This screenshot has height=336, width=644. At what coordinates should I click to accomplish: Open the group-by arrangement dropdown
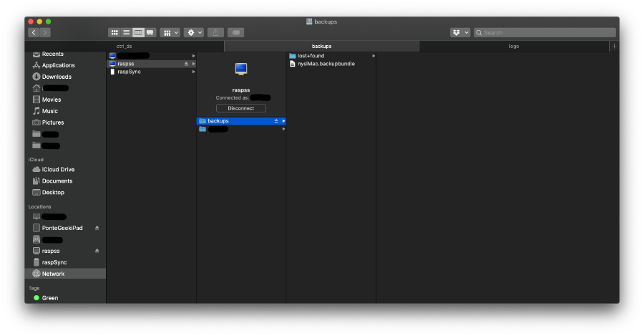click(170, 32)
